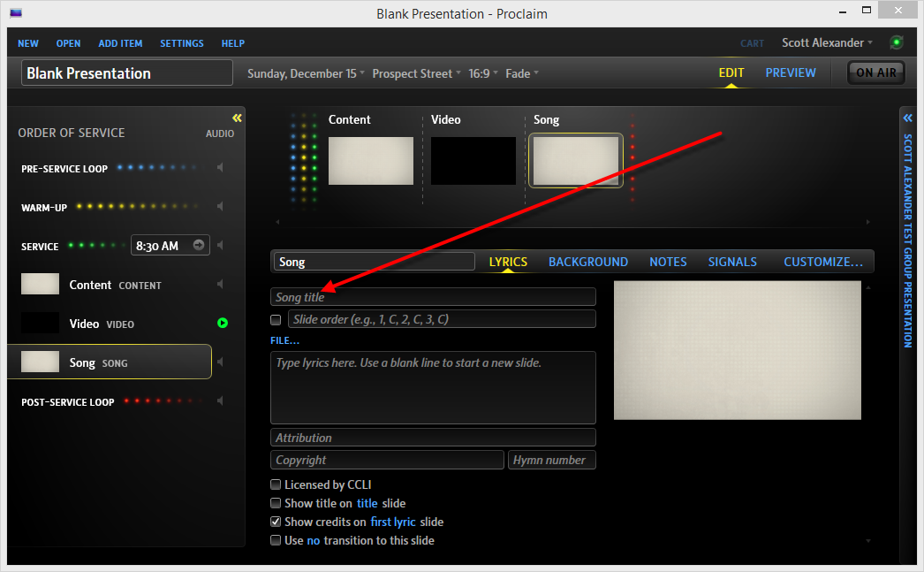The height and width of the screenshot is (572, 924).
Task: Check Licensed by CCLI
Action: [x=276, y=484]
